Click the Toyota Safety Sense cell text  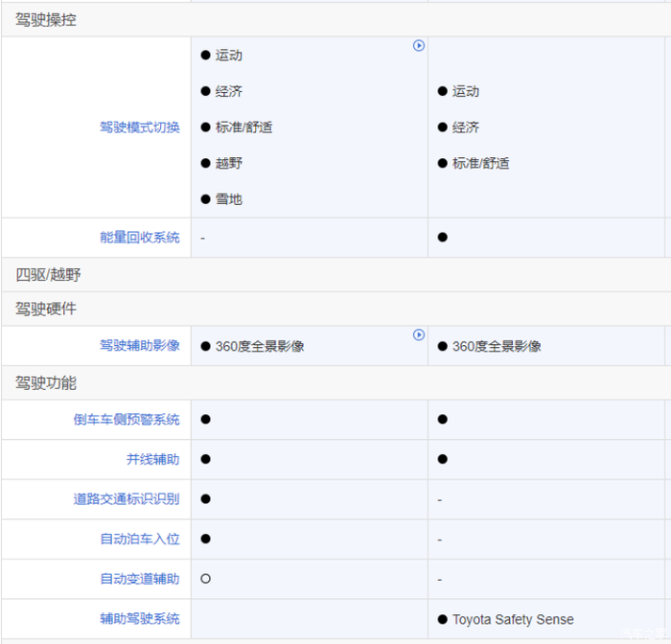(513, 619)
